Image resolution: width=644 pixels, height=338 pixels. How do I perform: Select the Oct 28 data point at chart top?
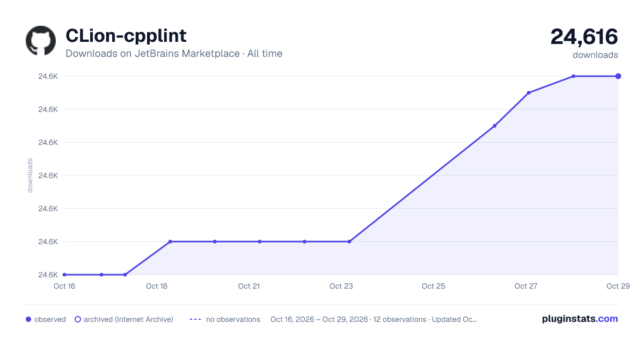pyautogui.click(x=574, y=76)
